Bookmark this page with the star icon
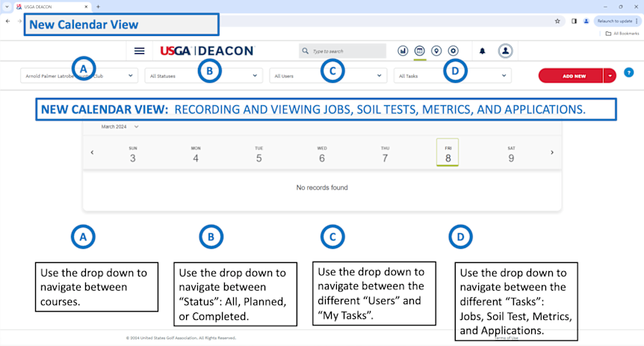The image size is (644, 346). [557, 21]
